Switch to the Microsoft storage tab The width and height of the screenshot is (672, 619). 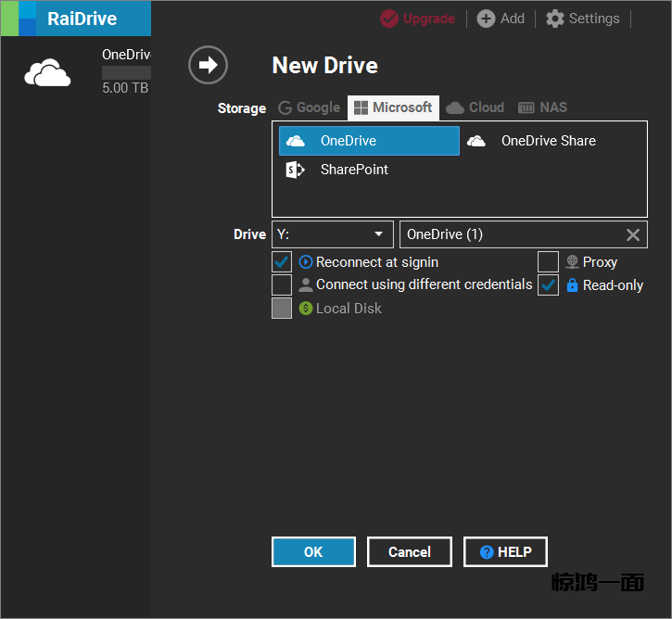(x=393, y=107)
